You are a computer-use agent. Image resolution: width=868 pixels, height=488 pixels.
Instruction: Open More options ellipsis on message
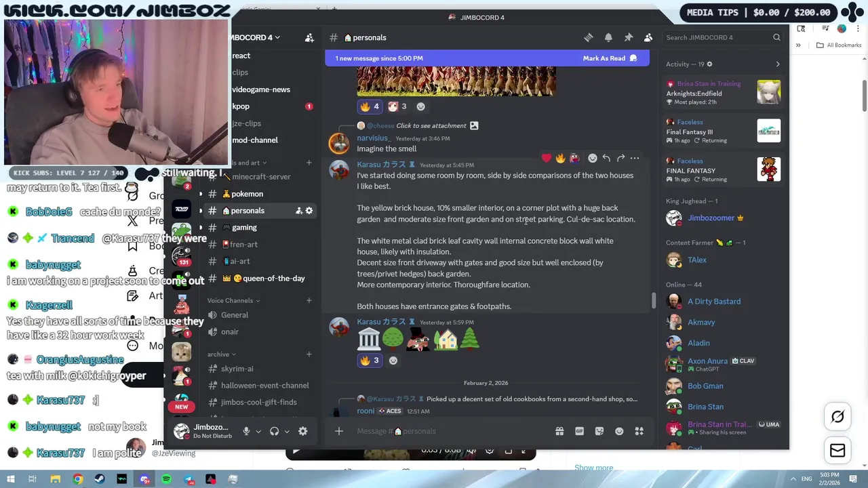pos(635,158)
